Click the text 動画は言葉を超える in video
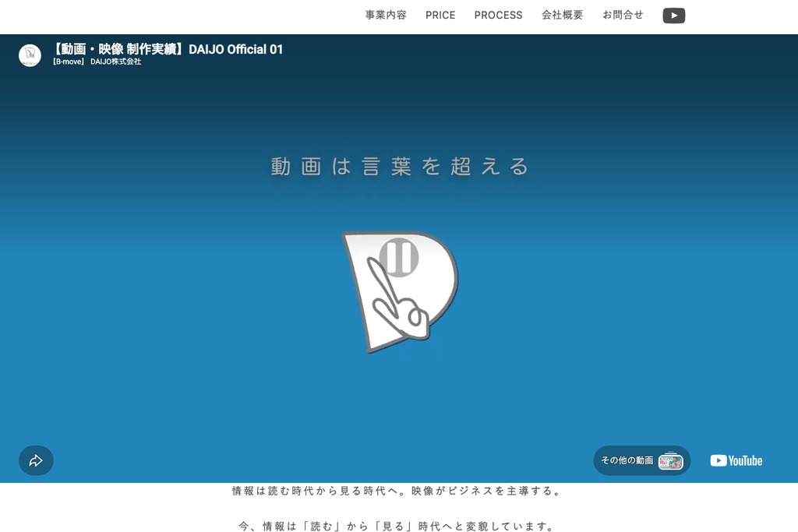Image resolution: width=798 pixels, height=532 pixels. coord(400,167)
